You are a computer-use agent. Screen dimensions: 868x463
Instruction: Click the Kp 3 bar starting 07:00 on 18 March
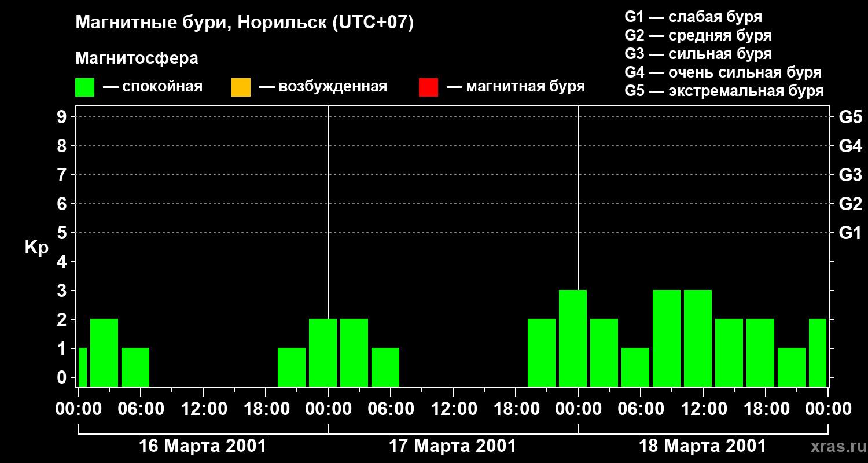[667, 338]
